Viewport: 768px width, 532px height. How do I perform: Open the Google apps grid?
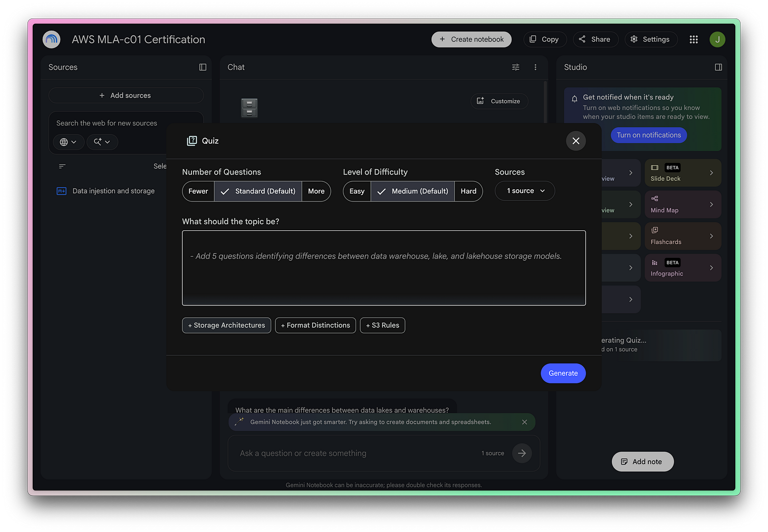pyautogui.click(x=694, y=40)
